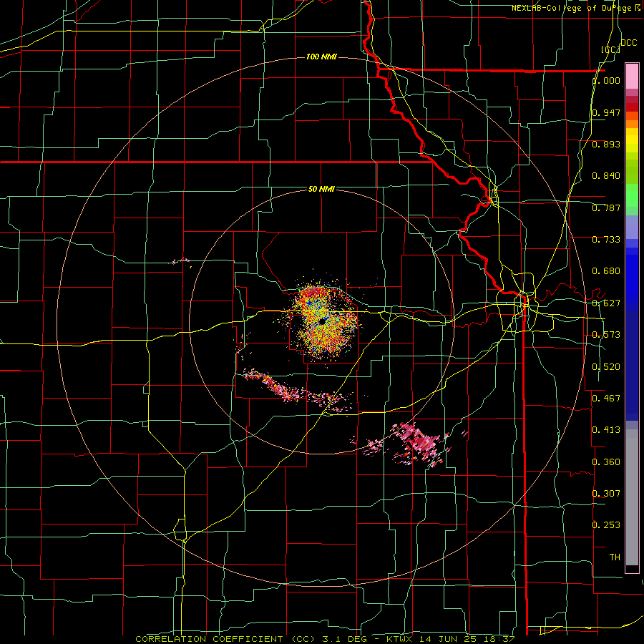The image size is (644, 644).
Task: Click the 0.253 value on the legend
Action: [606, 525]
